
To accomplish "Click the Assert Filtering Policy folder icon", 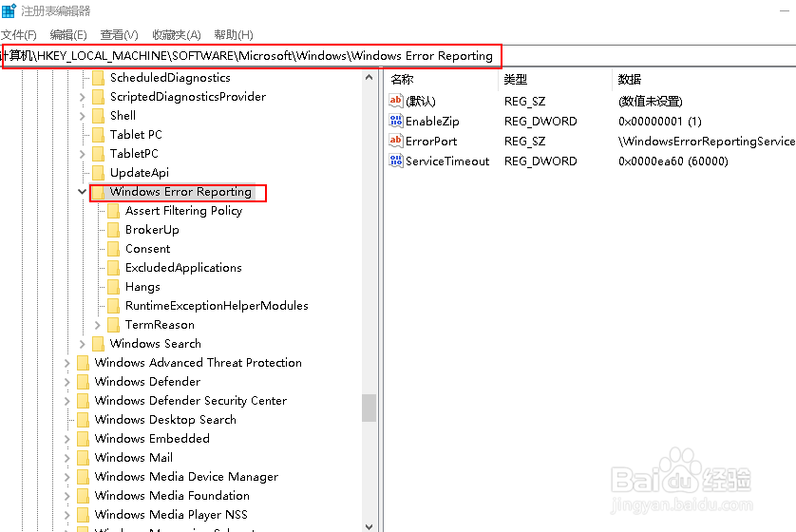I will click(x=114, y=211).
